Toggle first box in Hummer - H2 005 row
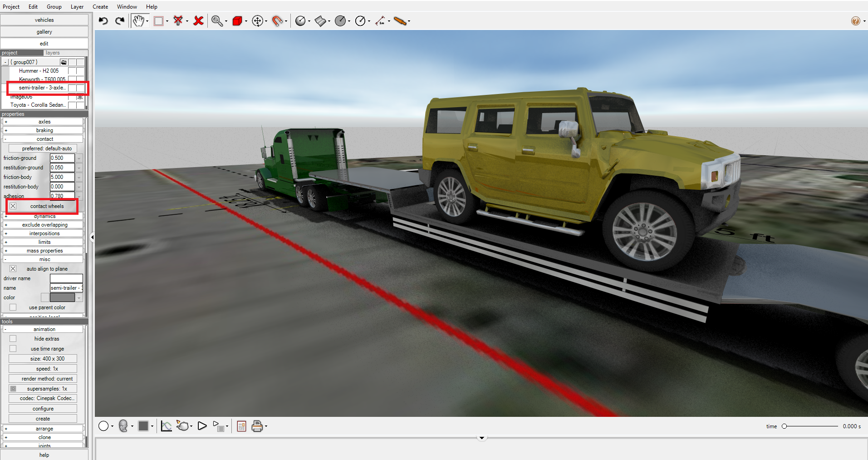The width and height of the screenshot is (868, 460). click(72, 71)
